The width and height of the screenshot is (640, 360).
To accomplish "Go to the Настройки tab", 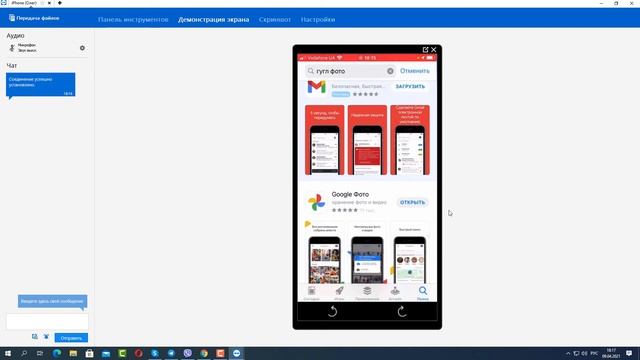I will (x=318, y=20).
